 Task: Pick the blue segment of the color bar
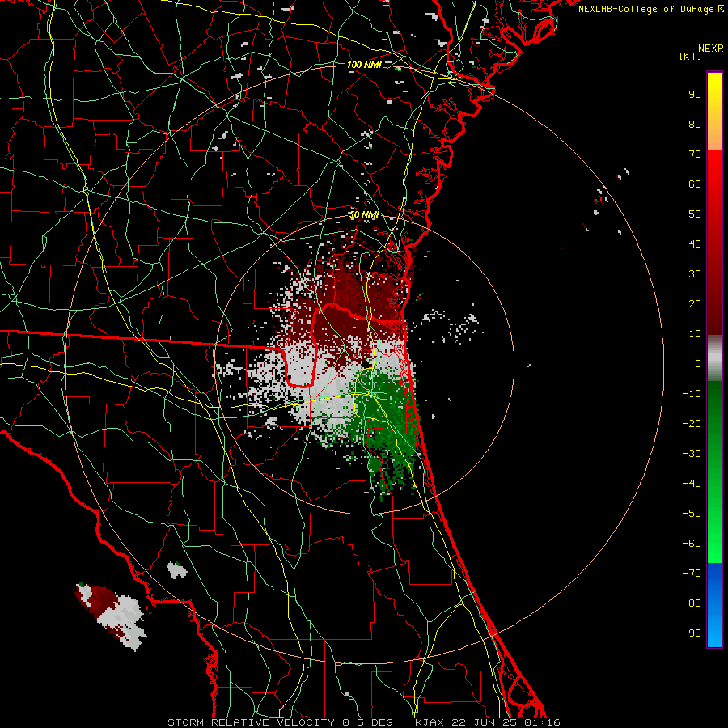pos(714,605)
